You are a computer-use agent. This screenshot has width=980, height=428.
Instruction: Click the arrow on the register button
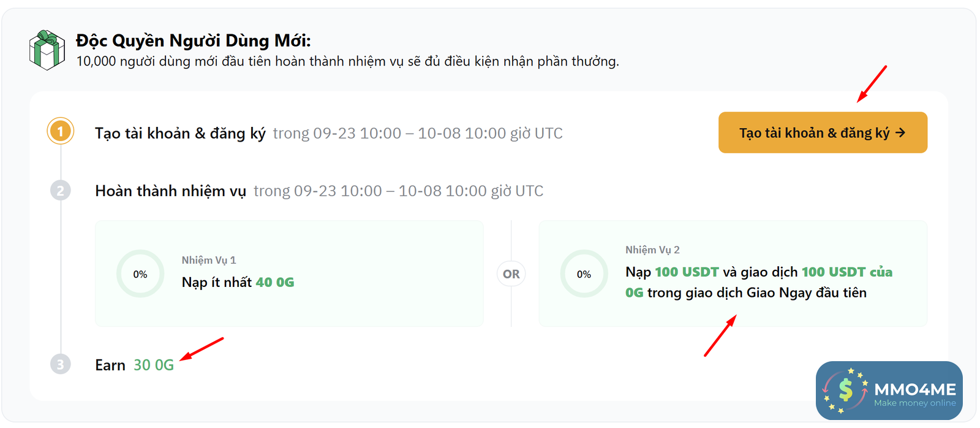click(900, 132)
